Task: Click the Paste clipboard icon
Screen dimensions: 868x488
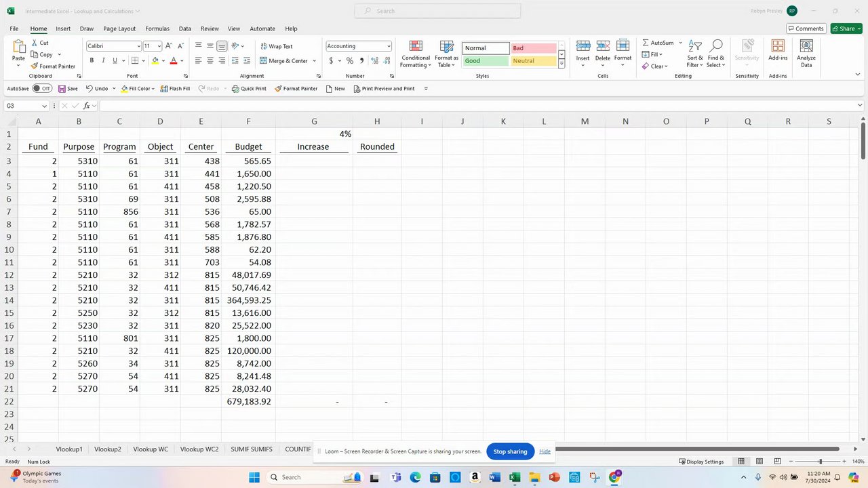Action: tap(19, 47)
